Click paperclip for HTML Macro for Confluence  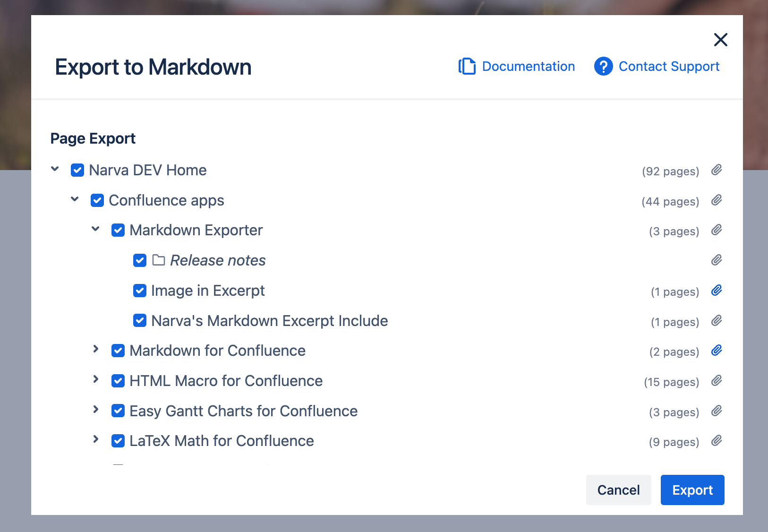coord(717,381)
